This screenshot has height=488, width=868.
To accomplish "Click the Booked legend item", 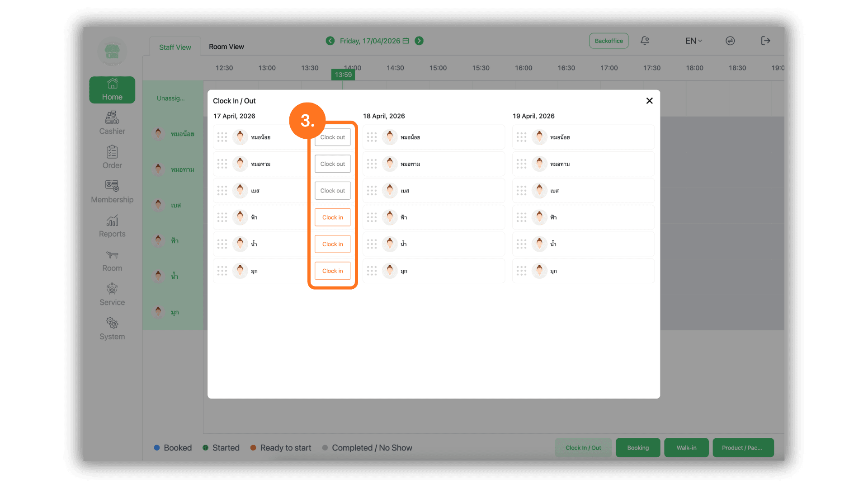I will 173,448.
